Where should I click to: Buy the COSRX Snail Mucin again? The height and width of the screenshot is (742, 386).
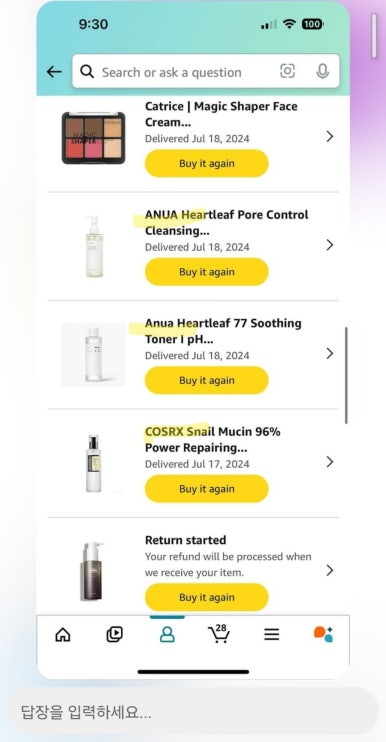point(207,489)
